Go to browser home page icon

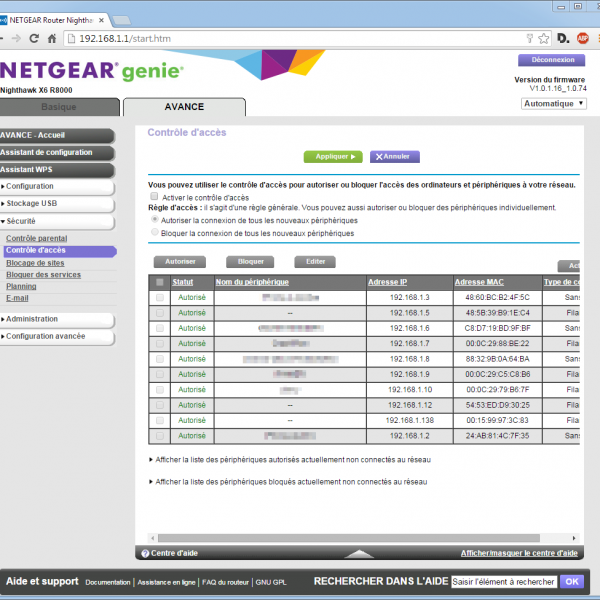[54, 38]
